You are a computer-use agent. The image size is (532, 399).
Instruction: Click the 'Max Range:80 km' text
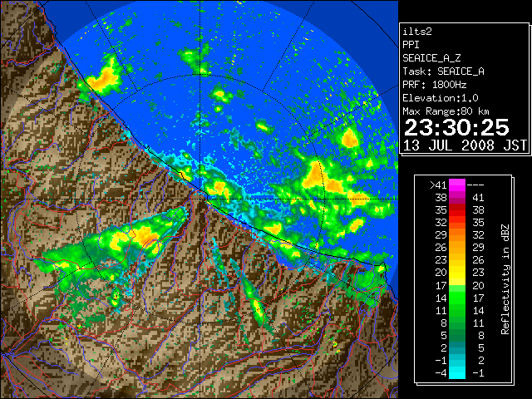446,111
